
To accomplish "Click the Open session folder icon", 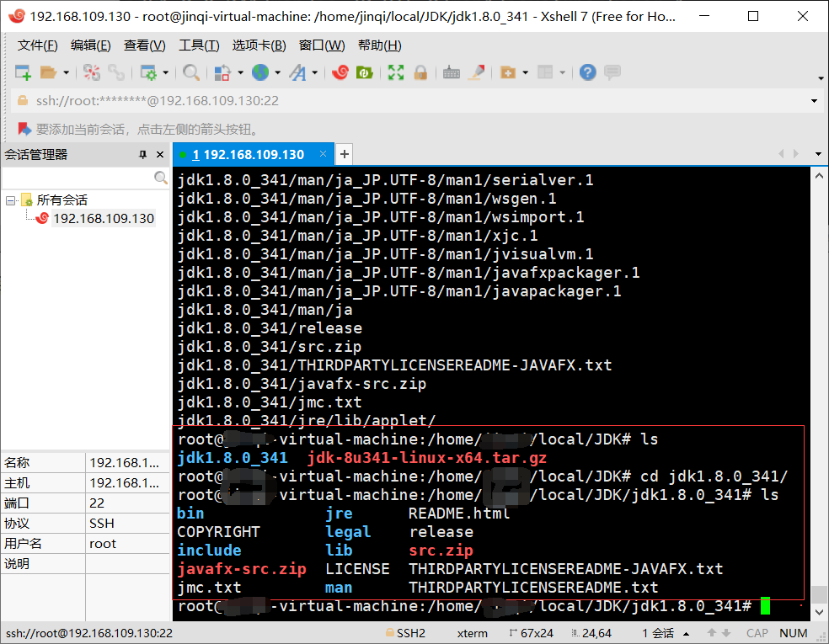I will click(48, 72).
